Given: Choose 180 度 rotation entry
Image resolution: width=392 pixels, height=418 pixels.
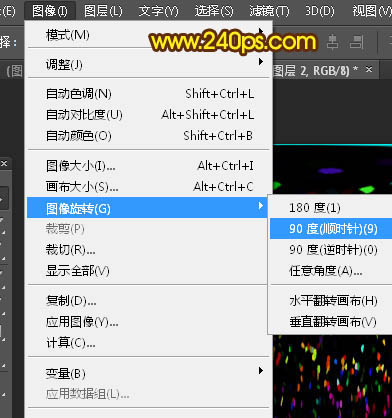Looking at the screenshot, I should (x=331, y=208).
